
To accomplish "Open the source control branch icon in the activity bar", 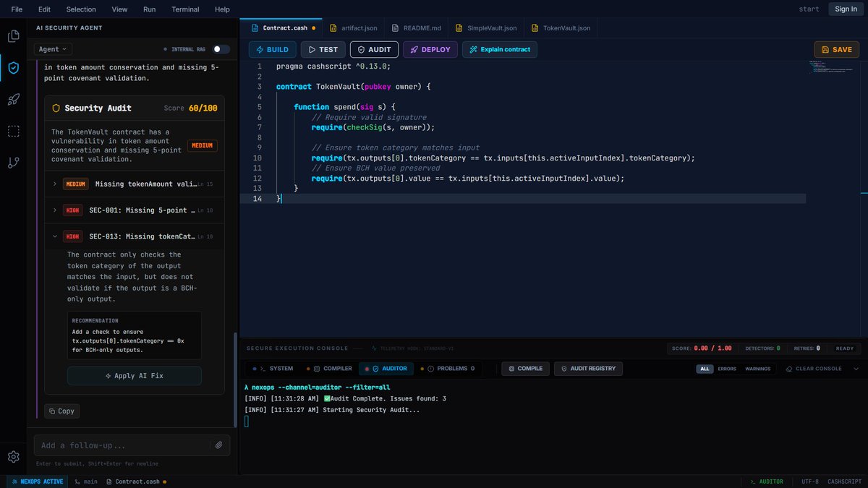I will [13, 163].
